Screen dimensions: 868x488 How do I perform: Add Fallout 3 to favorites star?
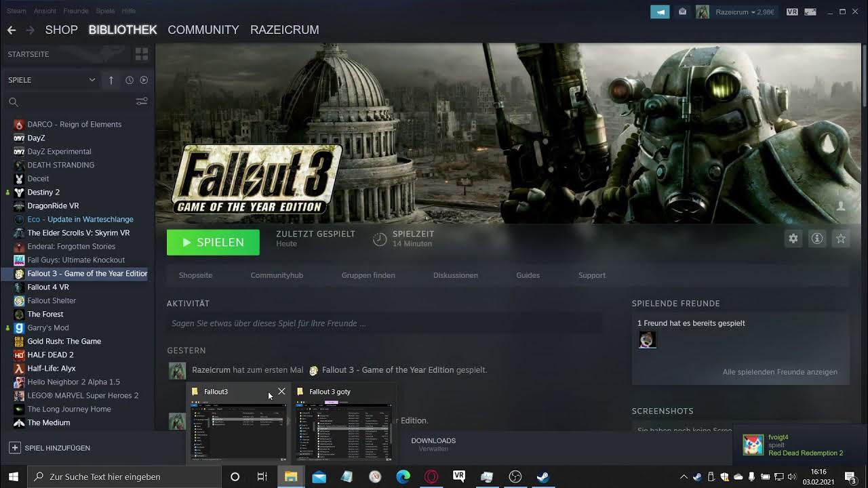[x=841, y=239]
